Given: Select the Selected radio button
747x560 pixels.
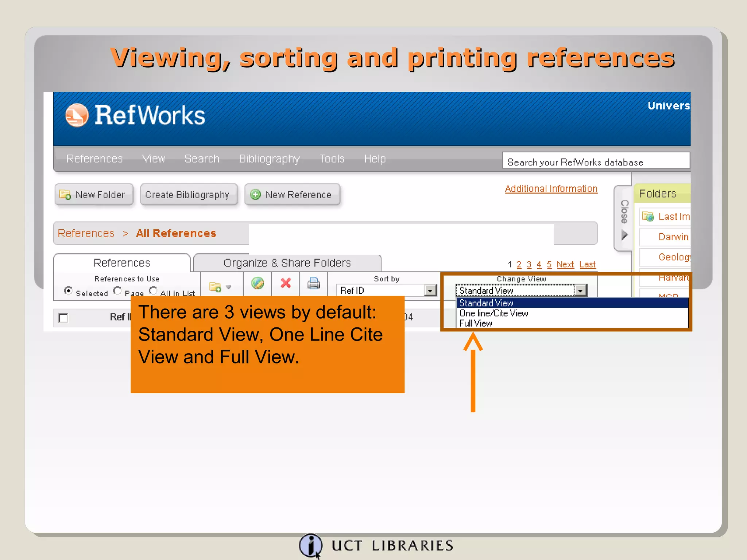Looking at the screenshot, I should pyautogui.click(x=68, y=291).
